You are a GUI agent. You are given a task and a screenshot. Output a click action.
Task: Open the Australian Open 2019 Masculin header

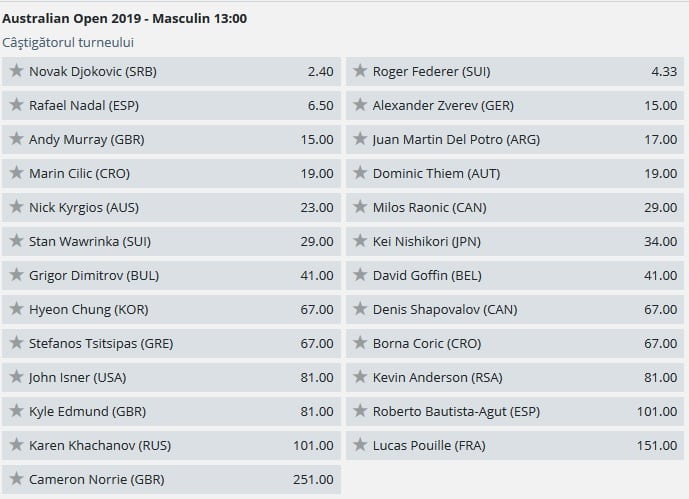(x=125, y=18)
